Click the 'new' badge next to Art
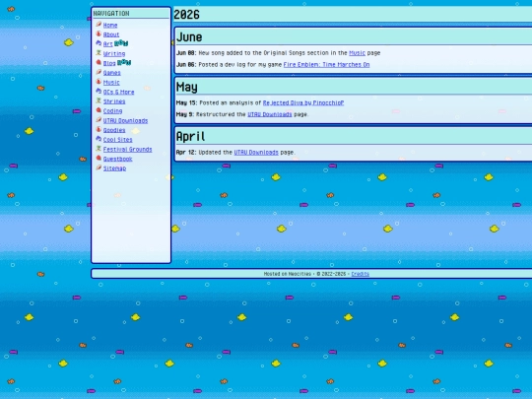 pos(121,43)
